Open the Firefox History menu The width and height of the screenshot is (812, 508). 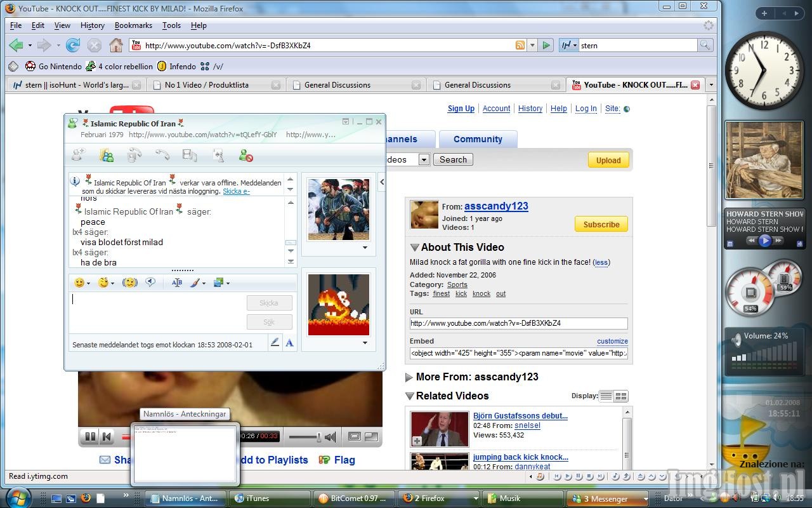pyautogui.click(x=93, y=25)
